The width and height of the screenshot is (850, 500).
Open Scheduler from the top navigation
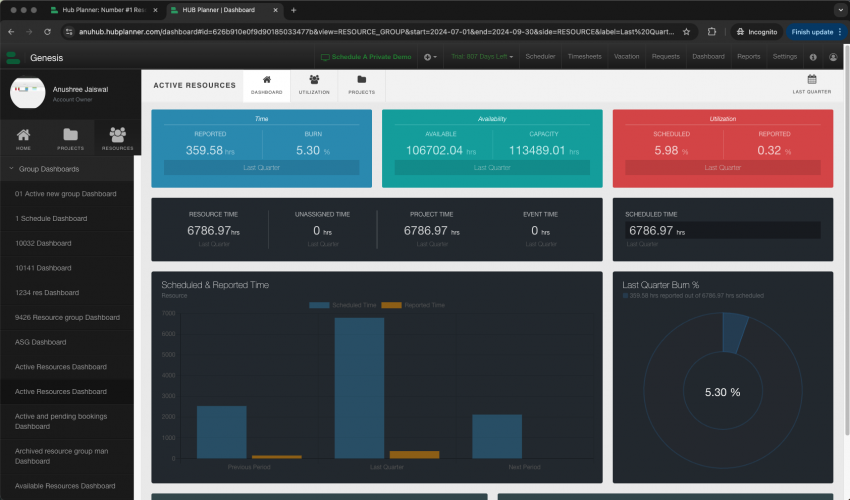(540, 57)
